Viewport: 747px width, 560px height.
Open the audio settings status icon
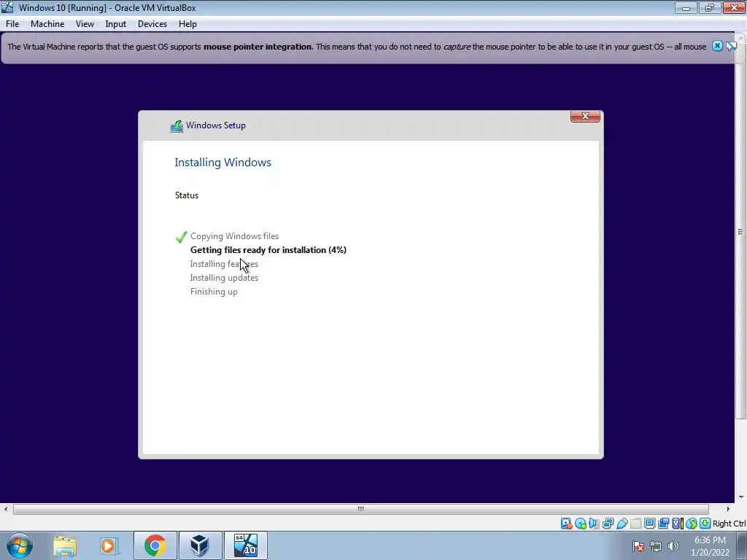tap(594, 524)
